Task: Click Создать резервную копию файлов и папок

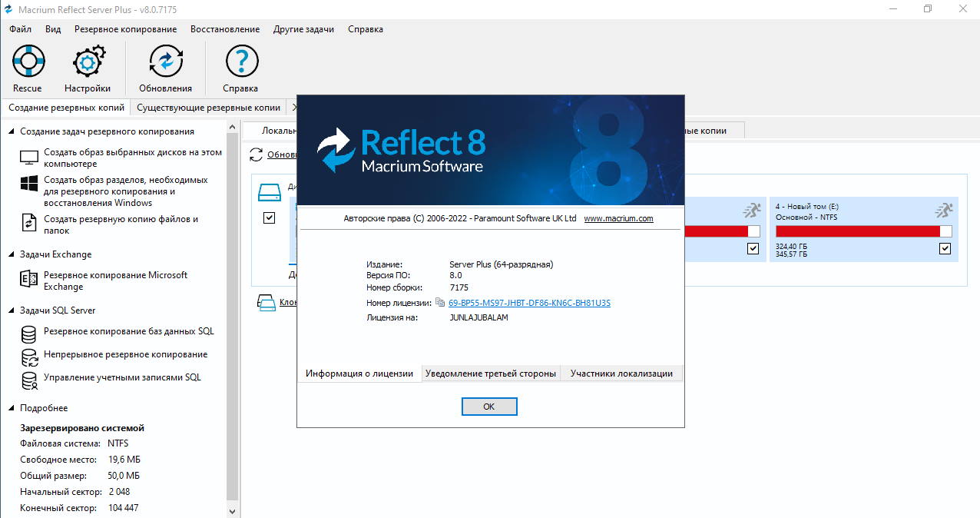Action: pyautogui.click(x=121, y=224)
